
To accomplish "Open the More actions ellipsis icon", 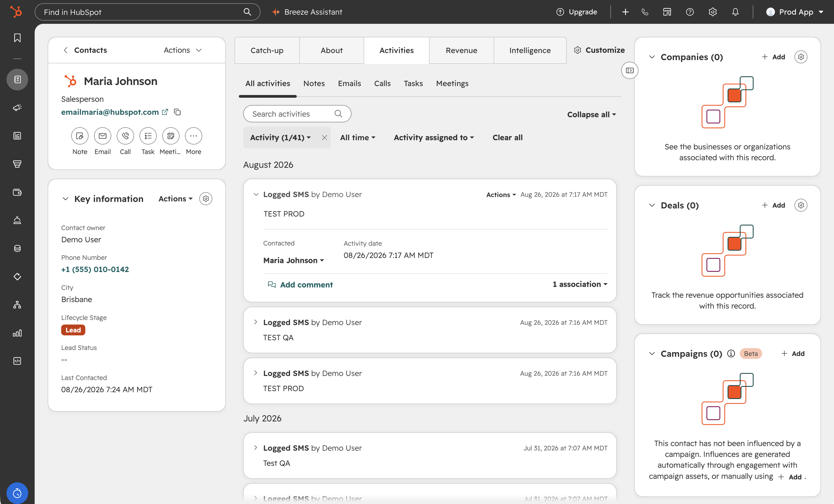I will click(x=193, y=136).
